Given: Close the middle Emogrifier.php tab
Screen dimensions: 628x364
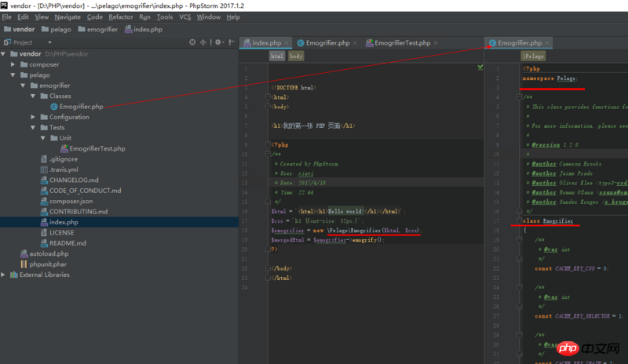Looking at the screenshot, I should click(x=355, y=43).
